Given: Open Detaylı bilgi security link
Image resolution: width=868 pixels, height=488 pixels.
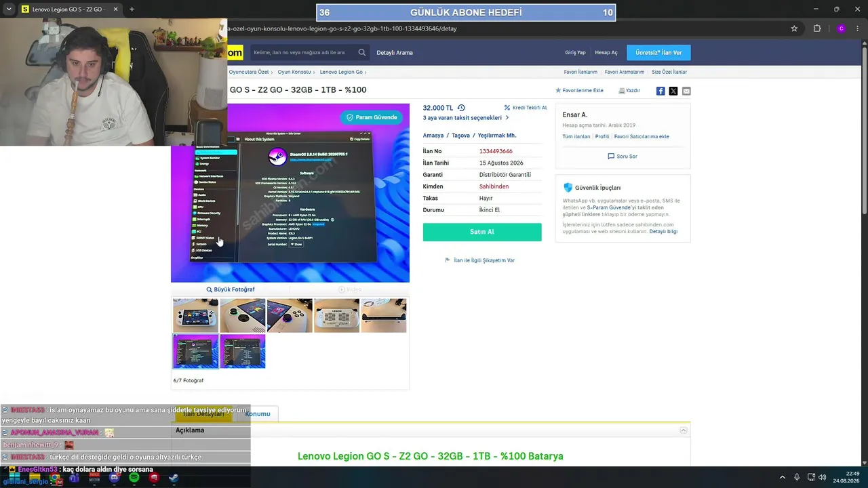Looking at the screenshot, I should coord(663,231).
